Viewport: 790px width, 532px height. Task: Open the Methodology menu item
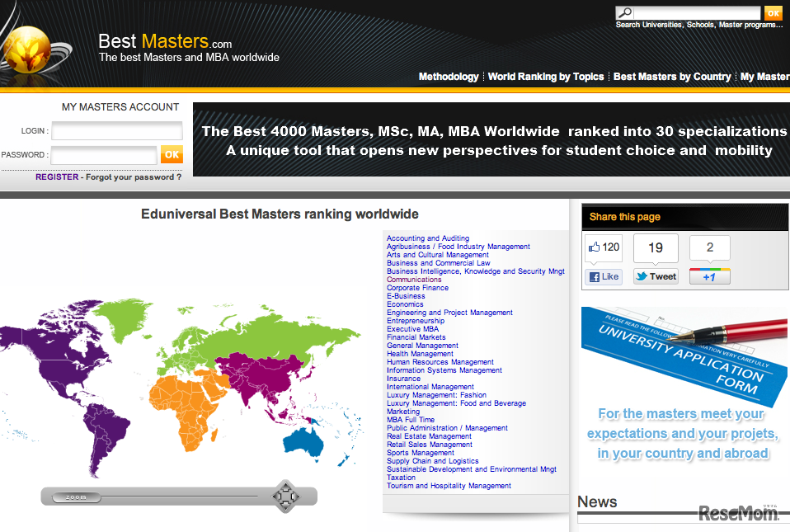click(449, 77)
